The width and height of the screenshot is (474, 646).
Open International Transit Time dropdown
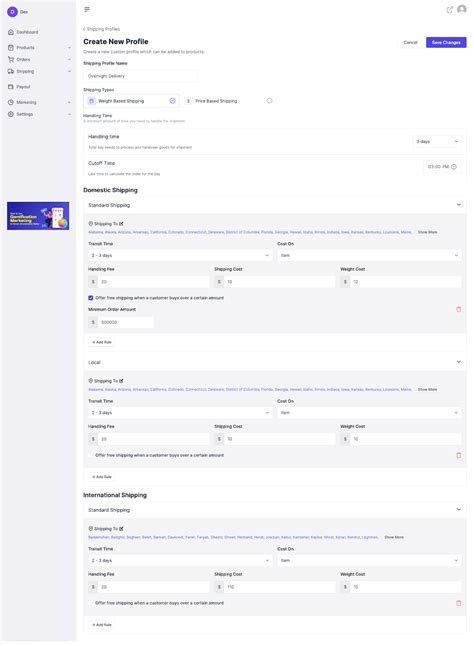click(180, 561)
